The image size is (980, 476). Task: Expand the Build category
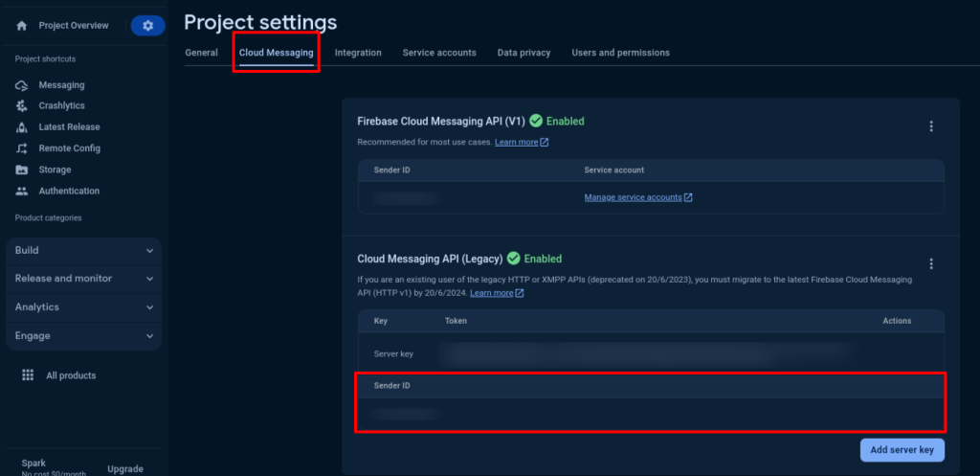coord(84,250)
